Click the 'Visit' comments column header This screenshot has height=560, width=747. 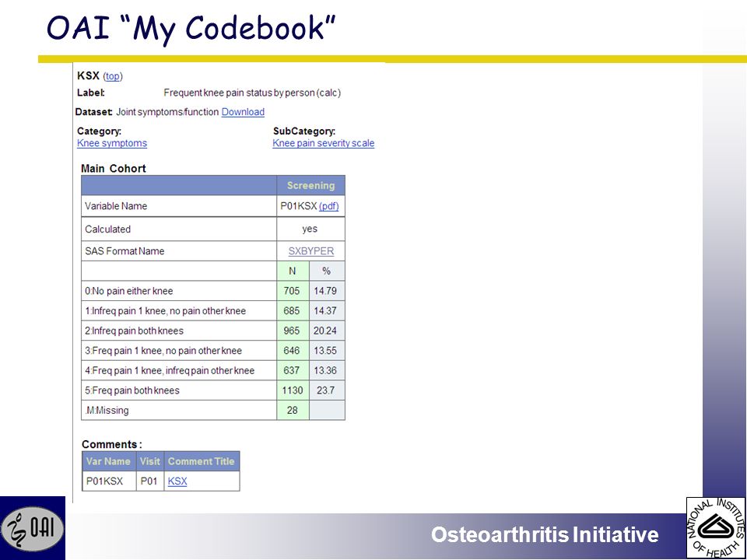coord(149,461)
